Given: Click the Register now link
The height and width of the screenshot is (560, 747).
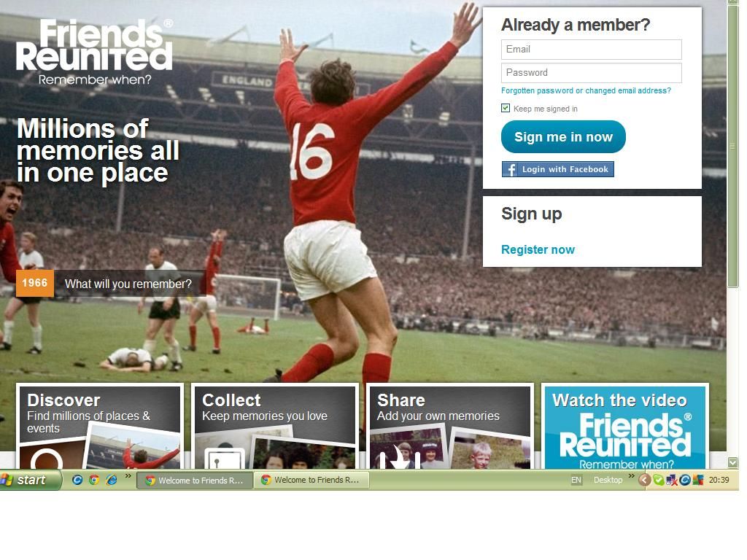Looking at the screenshot, I should (538, 249).
